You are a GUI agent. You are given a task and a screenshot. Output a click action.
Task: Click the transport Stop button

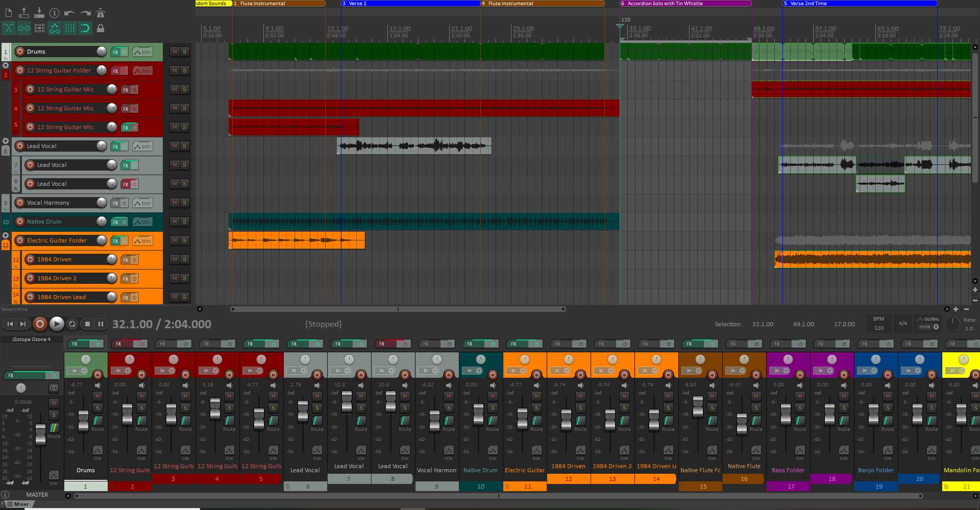(x=87, y=324)
